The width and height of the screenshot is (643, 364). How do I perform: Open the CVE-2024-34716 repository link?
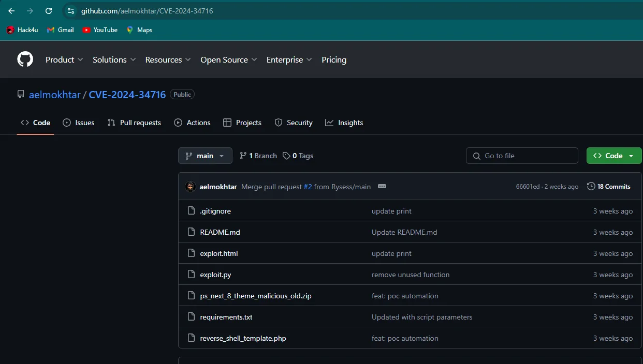coord(127,95)
